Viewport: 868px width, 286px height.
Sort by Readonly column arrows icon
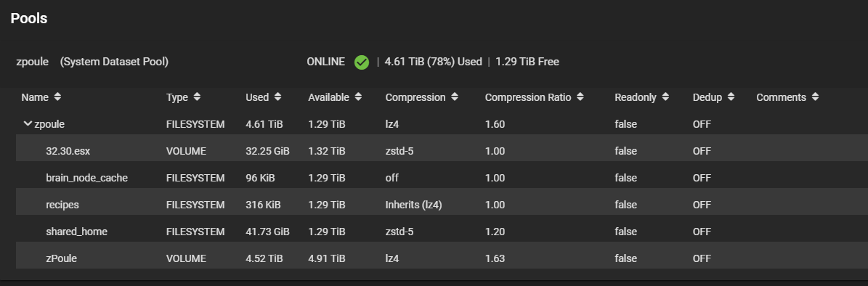coord(665,97)
